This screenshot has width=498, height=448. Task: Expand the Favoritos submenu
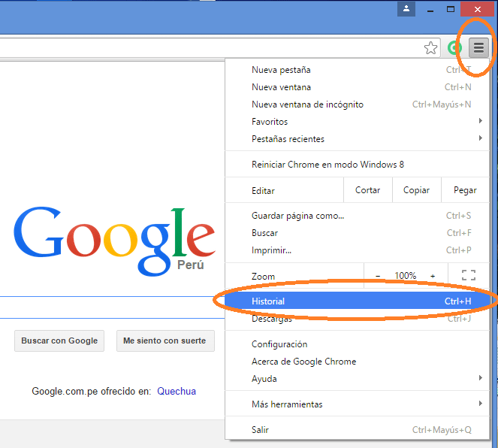pyautogui.click(x=357, y=121)
